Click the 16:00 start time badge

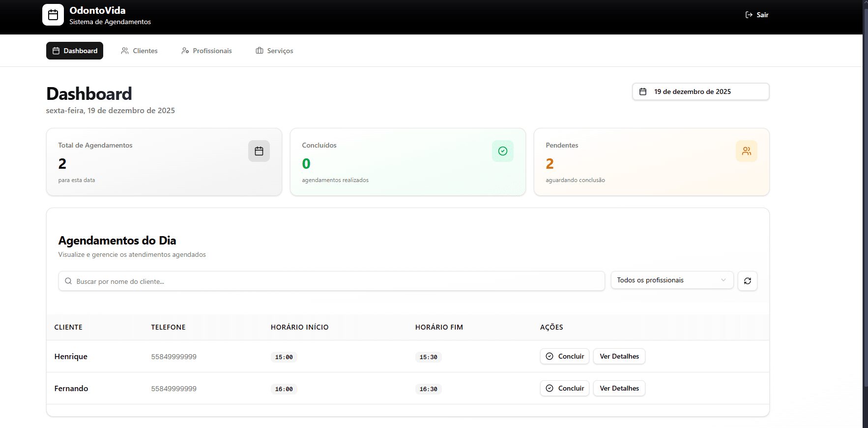tap(284, 389)
